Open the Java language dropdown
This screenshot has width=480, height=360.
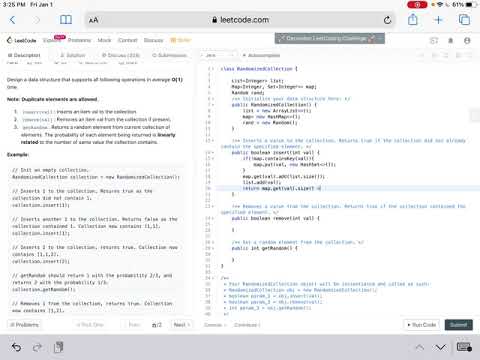click(218, 55)
